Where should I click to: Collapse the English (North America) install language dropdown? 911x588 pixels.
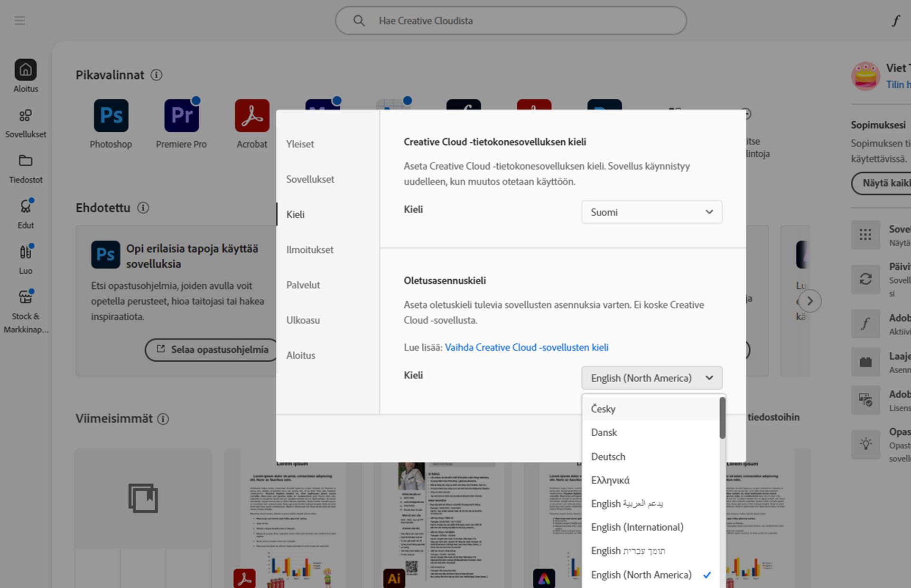coord(651,378)
